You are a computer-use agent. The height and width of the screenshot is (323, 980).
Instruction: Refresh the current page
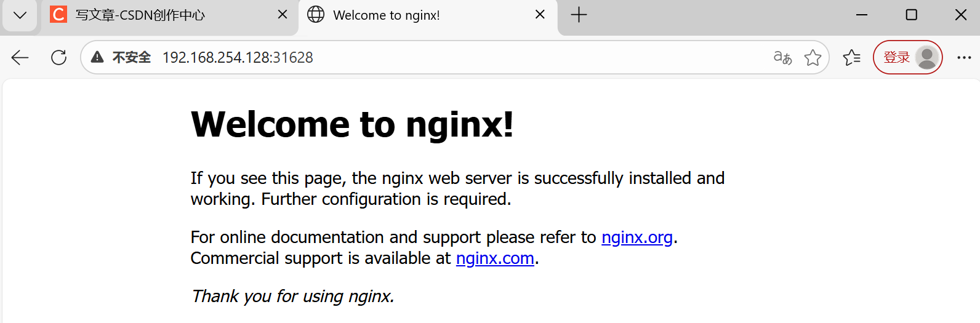(59, 57)
